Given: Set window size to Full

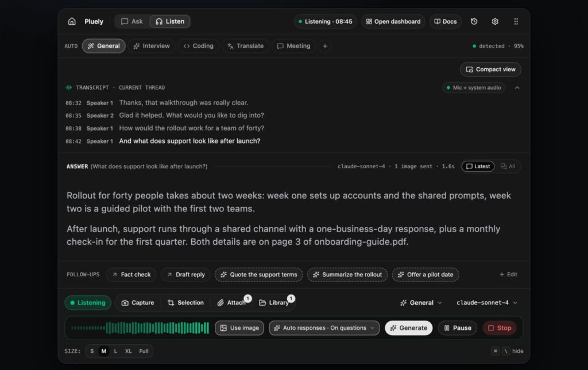Looking at the screenshot, I should point(144,351).
